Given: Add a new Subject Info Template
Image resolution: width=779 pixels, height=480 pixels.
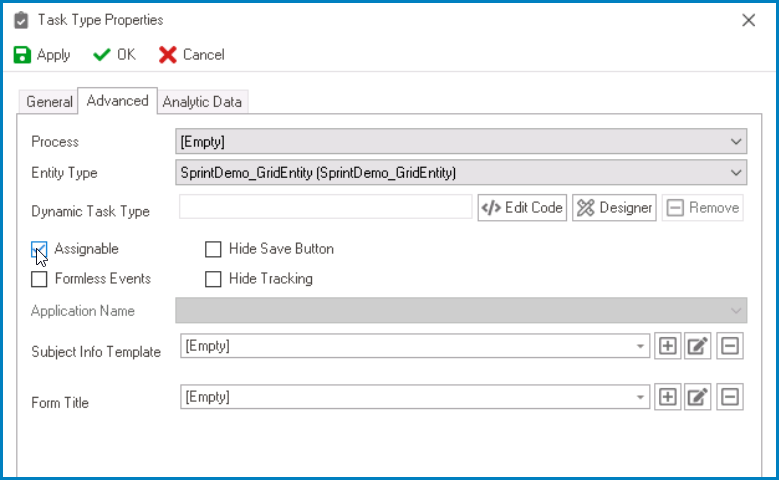Looking at the screenshot, I should 667,347.
